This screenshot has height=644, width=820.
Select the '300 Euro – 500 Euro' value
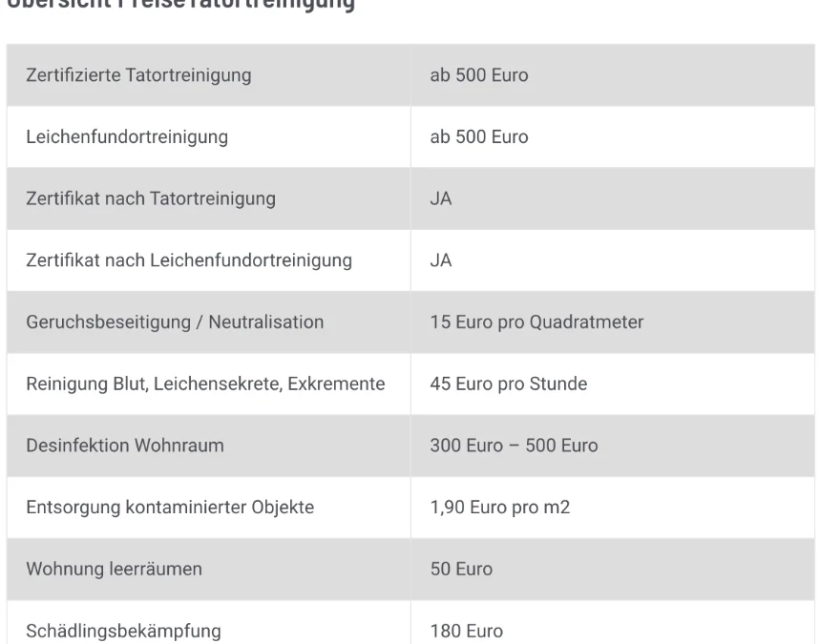tap(514, 446)
